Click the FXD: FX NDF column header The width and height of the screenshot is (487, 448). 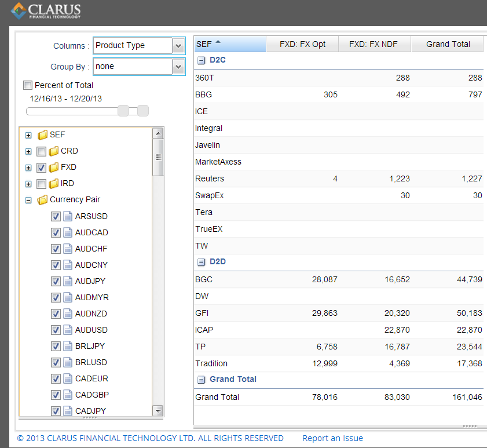coord(375,44)
